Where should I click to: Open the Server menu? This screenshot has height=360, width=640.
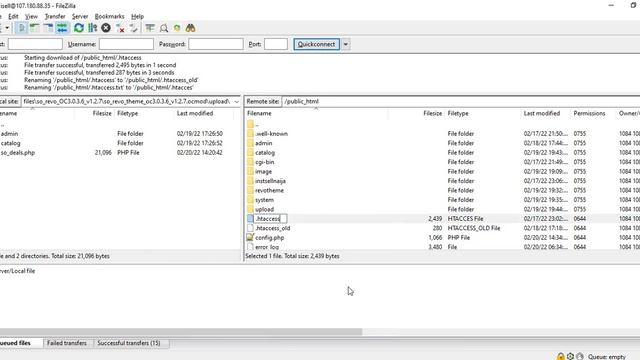click(x=80, y=16)
